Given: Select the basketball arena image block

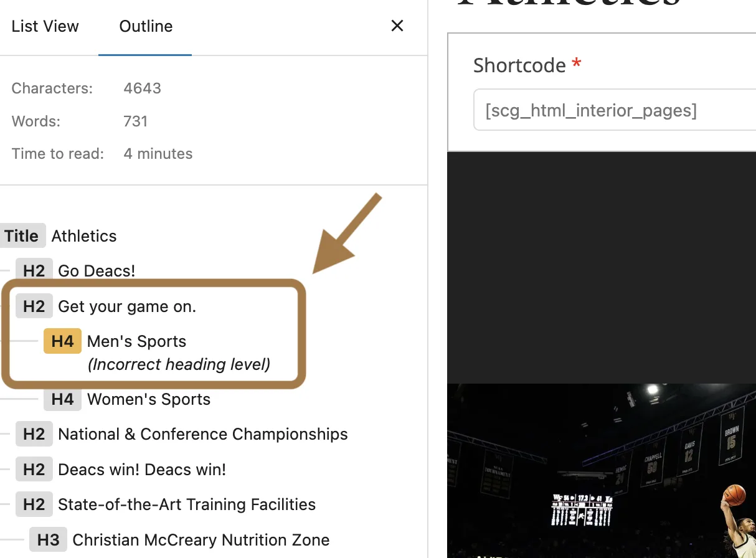Looking at the screenshot, I should 602,471.
